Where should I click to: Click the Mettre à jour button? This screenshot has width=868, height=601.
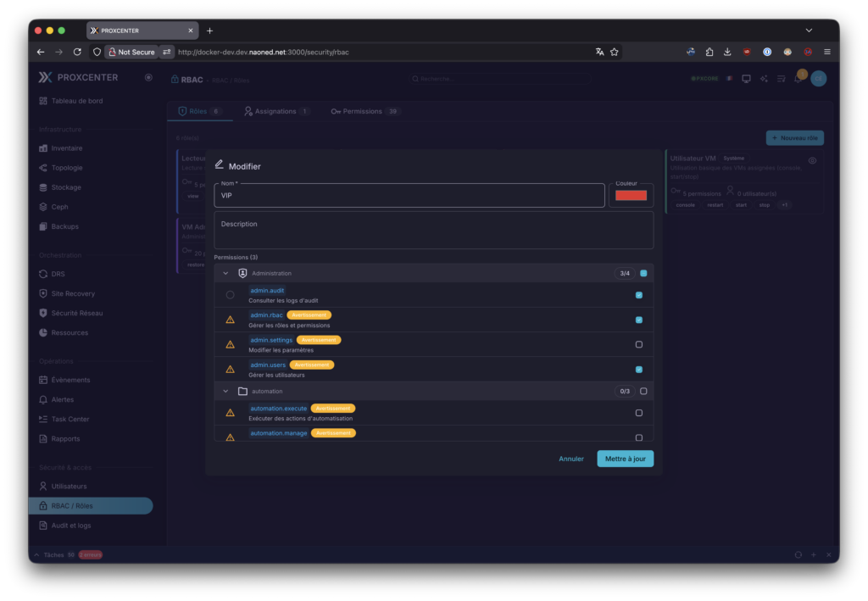pyautogui.click(x=625, y=459)
